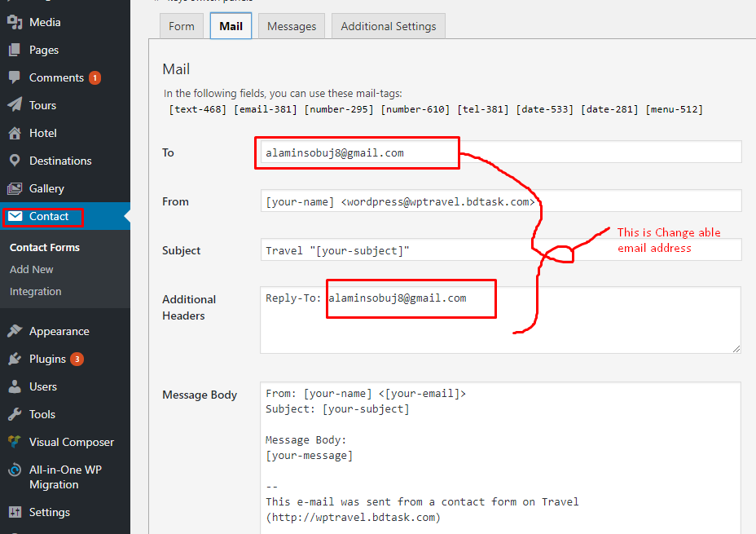Click the Additional Headers field label
The width and height of the screenshot is (756, 534).
pyautogui.click(x=189, y=307)
